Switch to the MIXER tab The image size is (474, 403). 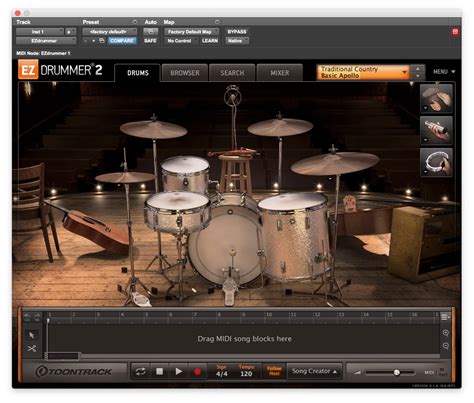pyautogui.click(x=280, y=73)
